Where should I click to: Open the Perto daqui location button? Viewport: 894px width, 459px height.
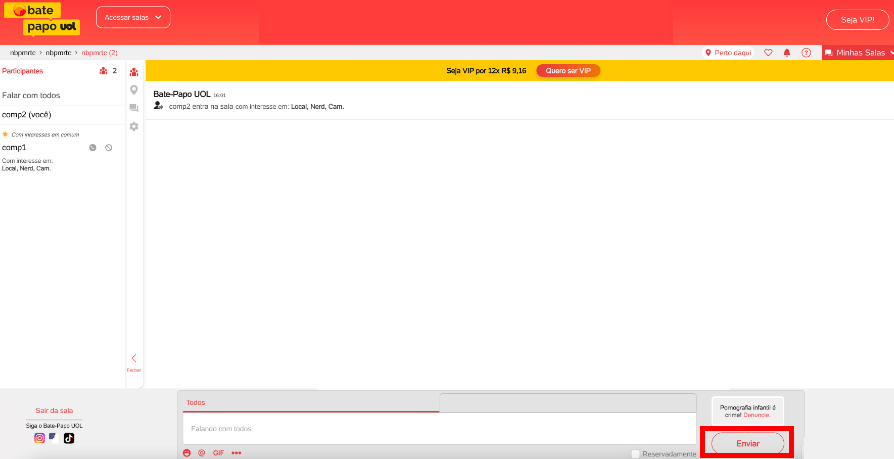[x=728, y=52]
